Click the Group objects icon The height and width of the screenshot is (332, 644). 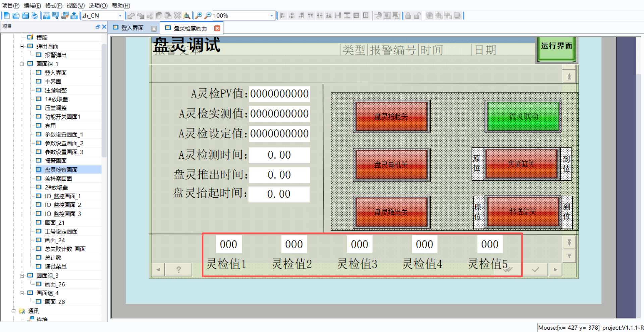click(387, 15)
